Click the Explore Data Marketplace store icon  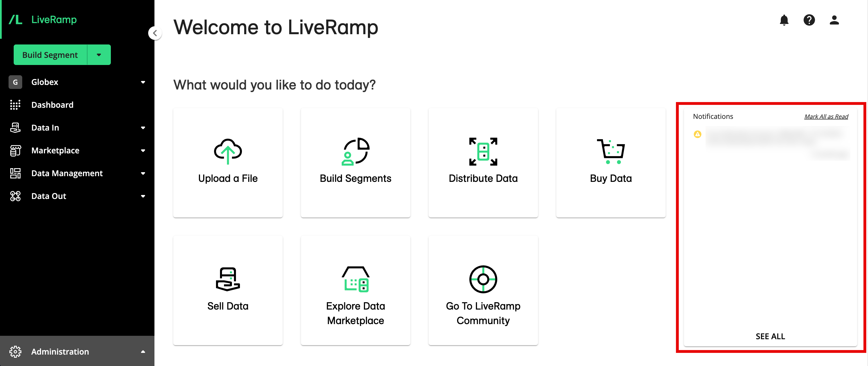point(355,279)
